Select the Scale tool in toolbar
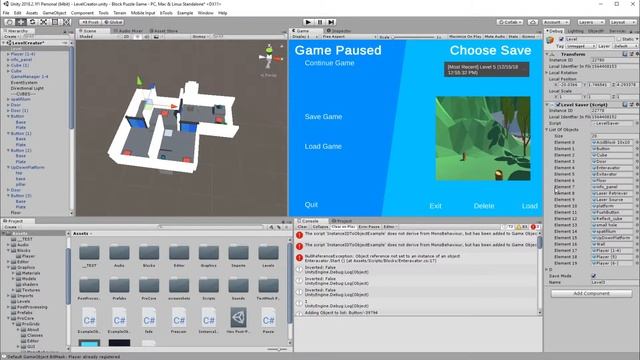 44,22
